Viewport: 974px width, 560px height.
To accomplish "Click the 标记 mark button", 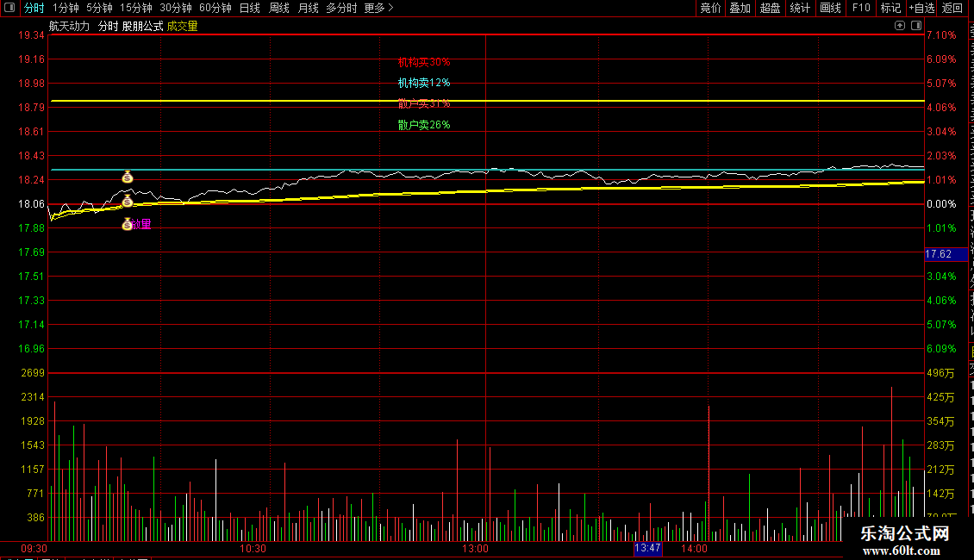I will pos(890,8).
